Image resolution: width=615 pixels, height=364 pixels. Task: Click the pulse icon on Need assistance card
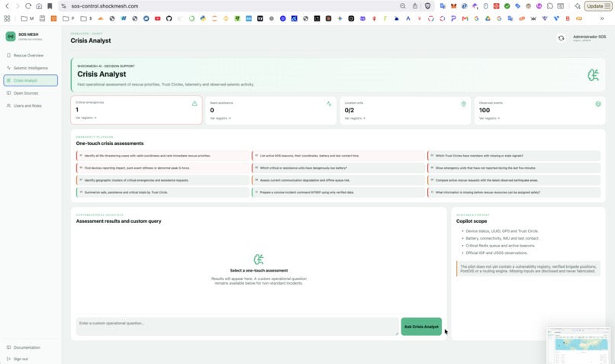[x=329, y=104]
